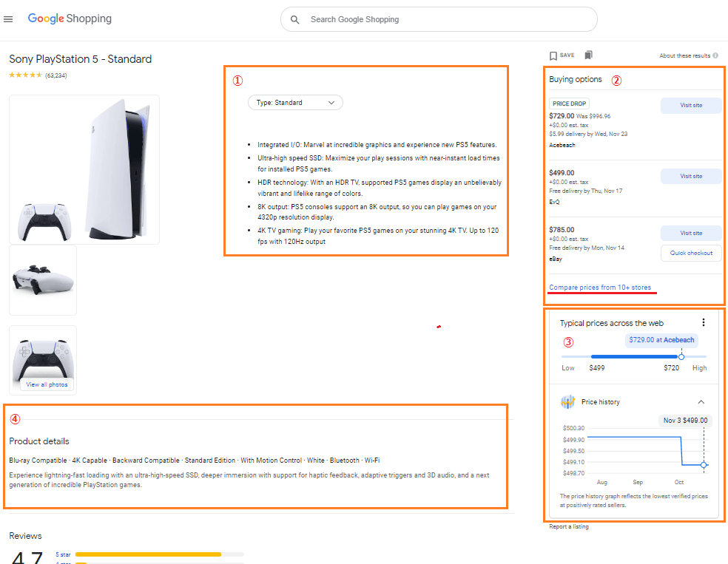728x564 pixels.
Task: Click Report a listing link
Action: click(569, 526)
